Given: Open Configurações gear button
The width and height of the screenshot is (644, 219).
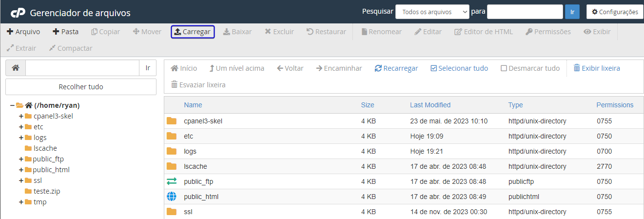Looking at the screenshot, I should [615, 12].
